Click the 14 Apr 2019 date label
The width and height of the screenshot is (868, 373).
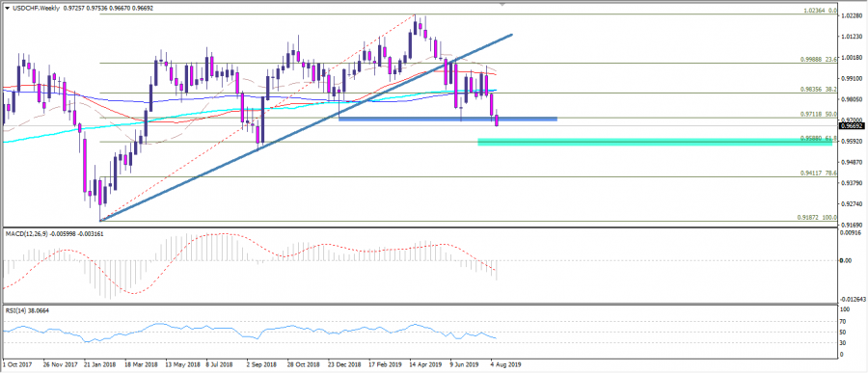[x=425, y=365]
